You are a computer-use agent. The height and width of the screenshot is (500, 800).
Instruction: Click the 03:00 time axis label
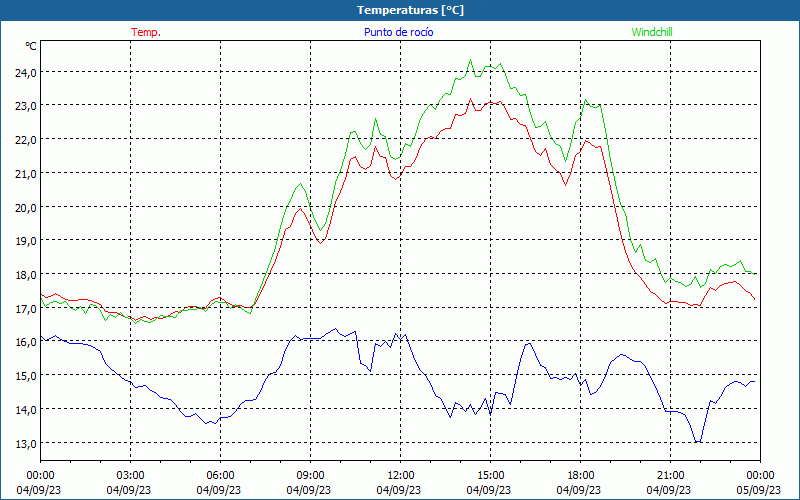[x=131, y=476]
